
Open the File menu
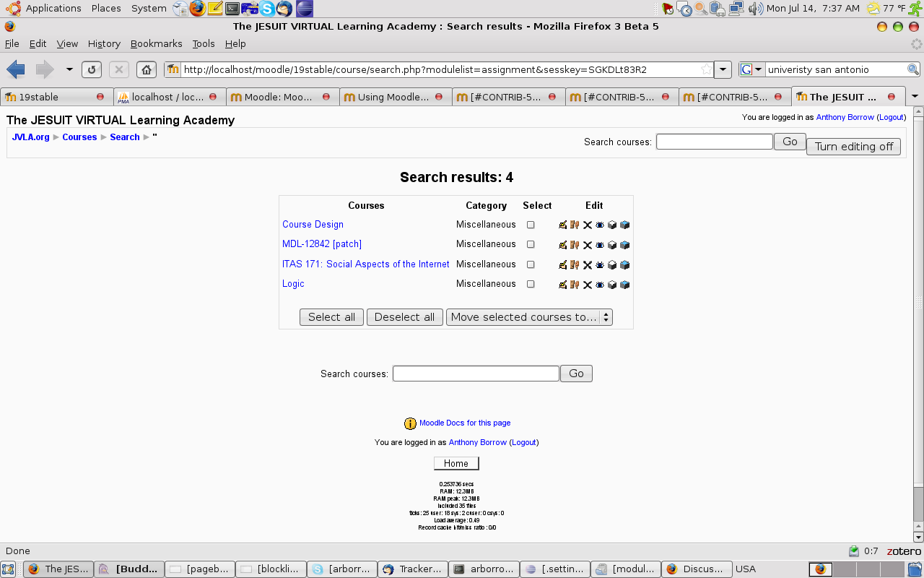12,43
